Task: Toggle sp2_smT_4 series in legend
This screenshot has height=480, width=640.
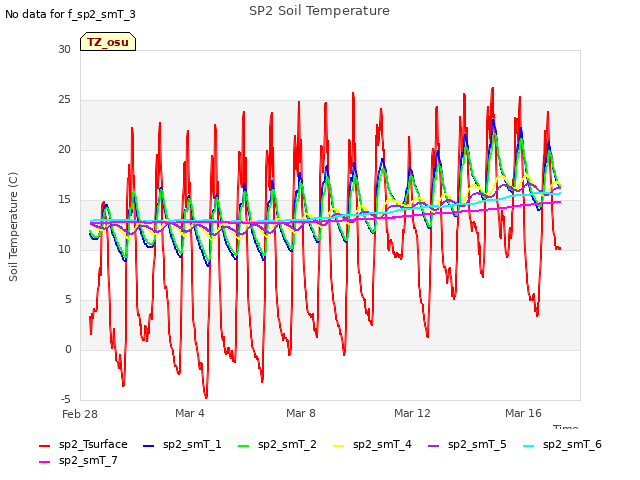Action: [x=372, y=444]
